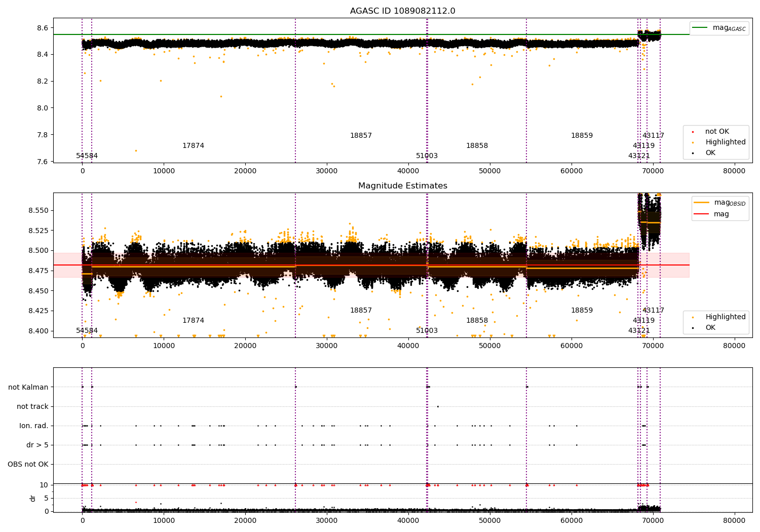Image resolution: width=760 pixels, height=532 pixels.
Task: Click obsid label 18859 in Magnitude Estimates plot
Action: pyautogui.click(x=582, y=310)
